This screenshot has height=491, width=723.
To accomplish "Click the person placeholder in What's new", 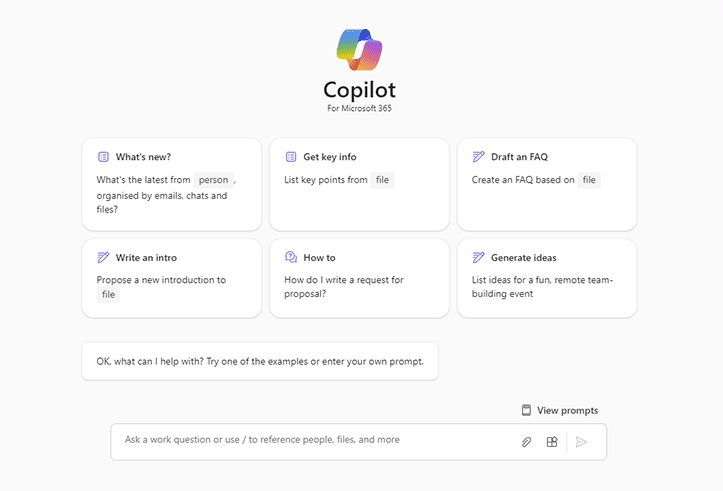I will click(213, 180).
